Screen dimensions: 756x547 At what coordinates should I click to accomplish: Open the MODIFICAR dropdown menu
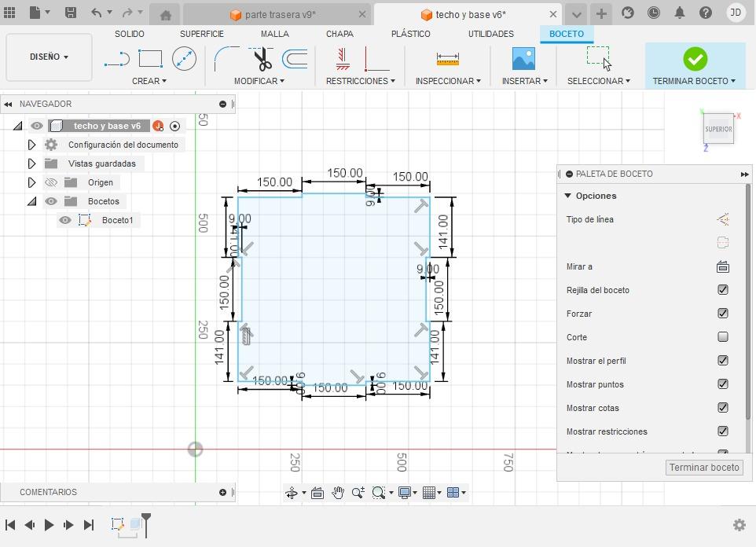(259, 81)
